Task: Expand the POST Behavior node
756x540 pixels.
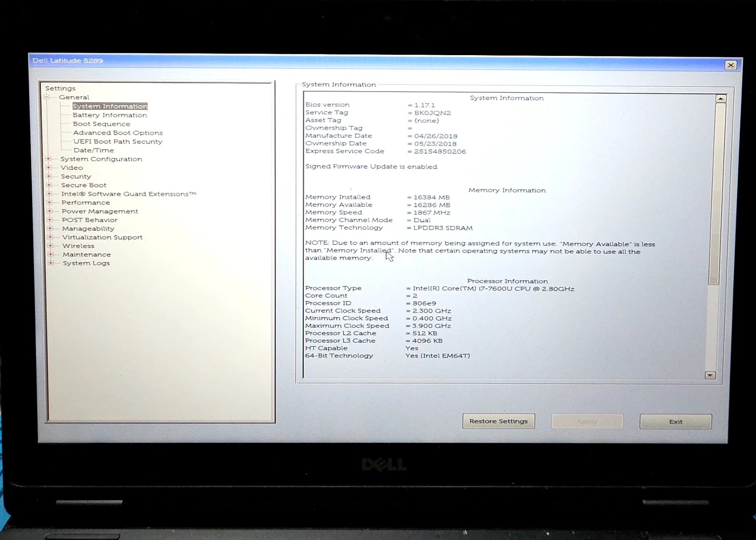Action: [50, 219]
